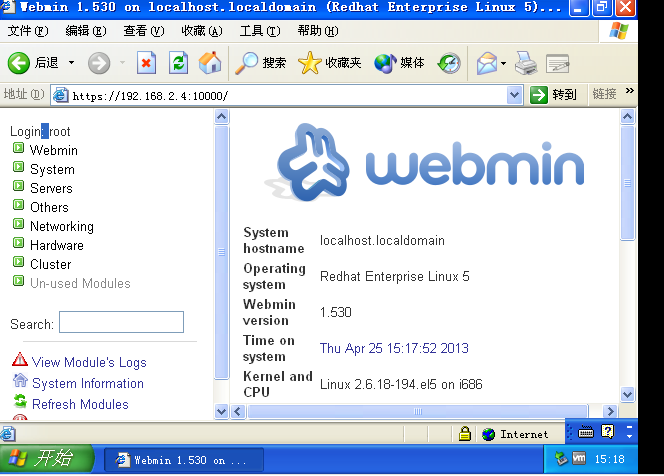The image size is (664, 476).
Task: Expand the Hardware category in sidebar
Action: (18, 242)
